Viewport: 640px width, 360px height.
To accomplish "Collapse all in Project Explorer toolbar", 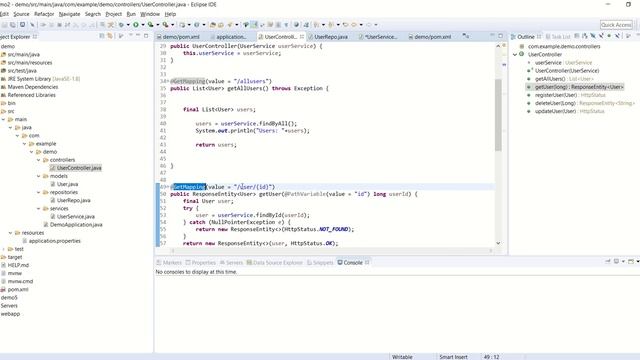I will tap(102, 36).
